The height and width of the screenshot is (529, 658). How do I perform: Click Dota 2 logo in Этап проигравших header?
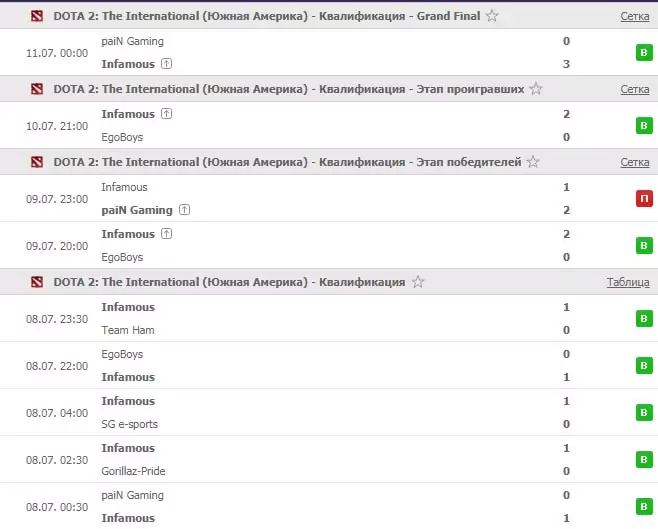coord(37,89)
